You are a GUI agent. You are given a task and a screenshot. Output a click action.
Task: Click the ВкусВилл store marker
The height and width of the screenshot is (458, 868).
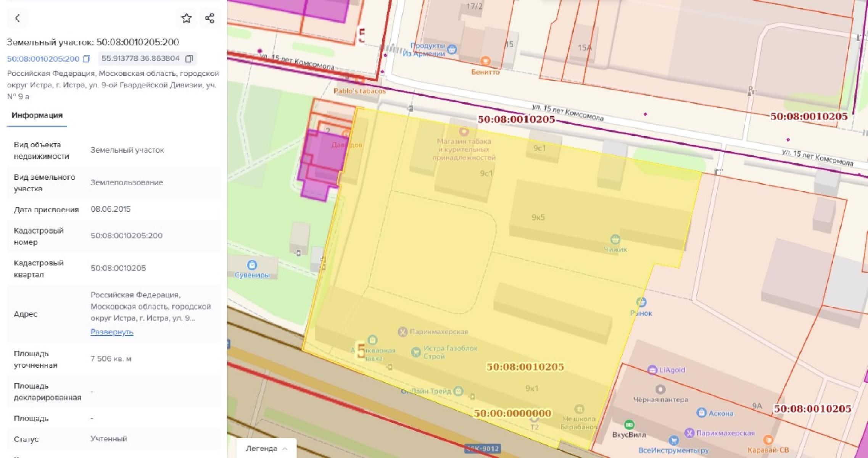pyautogui.click(x=629, y=424)
